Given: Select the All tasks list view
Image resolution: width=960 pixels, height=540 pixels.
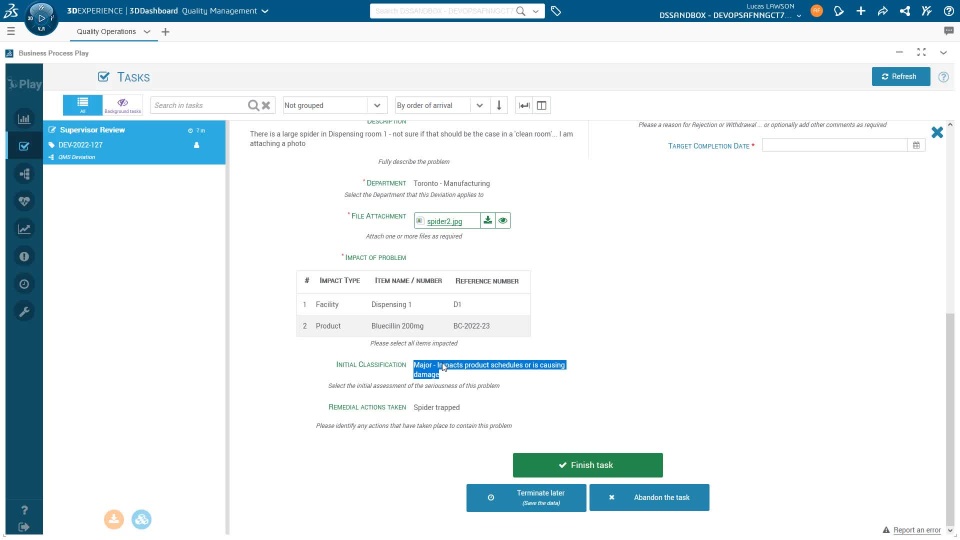Looking at the screenshot, I should [83, 105].
